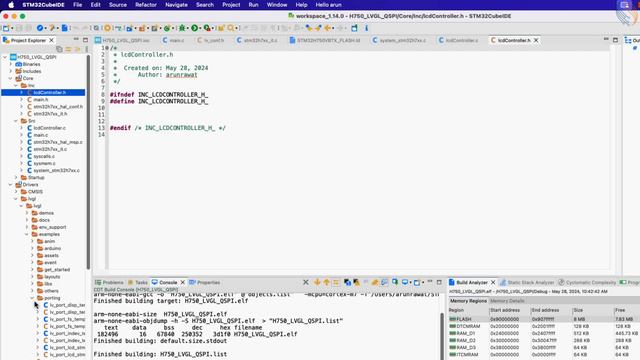Click the Build (hammer) toolbar icon
The width and height of the screenshot is (640, 360).
52,28
